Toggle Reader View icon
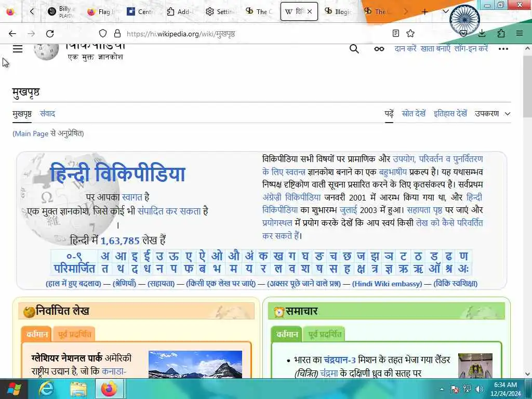 coord(395,33)
